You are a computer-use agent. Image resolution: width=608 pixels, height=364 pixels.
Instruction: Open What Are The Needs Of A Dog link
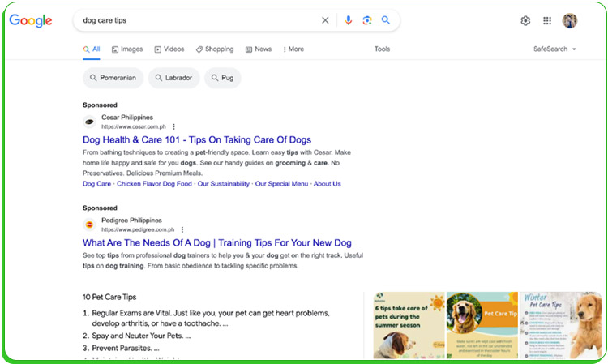217,242
